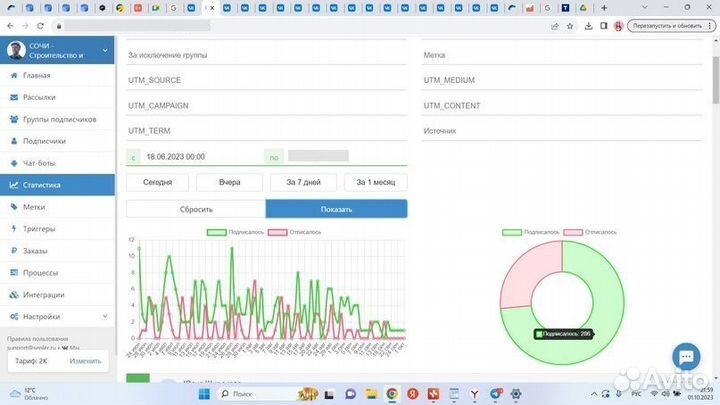Click the Интеграции sidebar icon
The height and width of the screenshot is (405, 720).
coord(14,294)
